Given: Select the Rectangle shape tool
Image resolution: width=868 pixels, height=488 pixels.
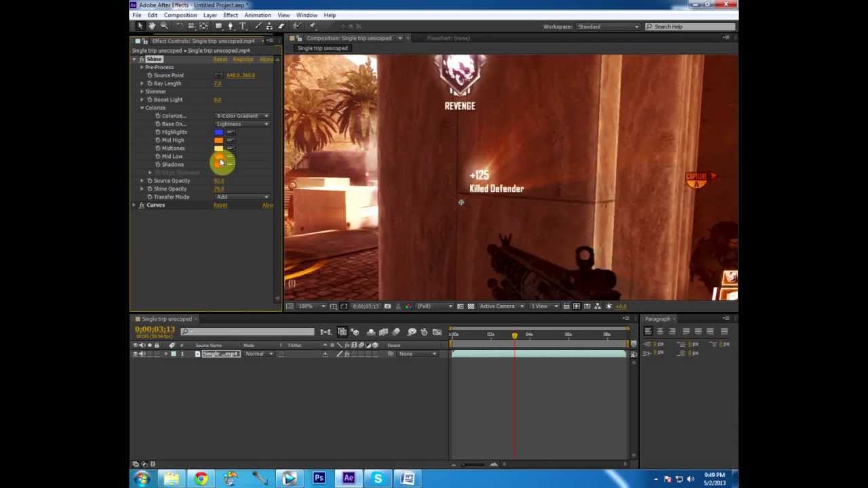Looking at the screenshot, I should [x=218, y=26].
